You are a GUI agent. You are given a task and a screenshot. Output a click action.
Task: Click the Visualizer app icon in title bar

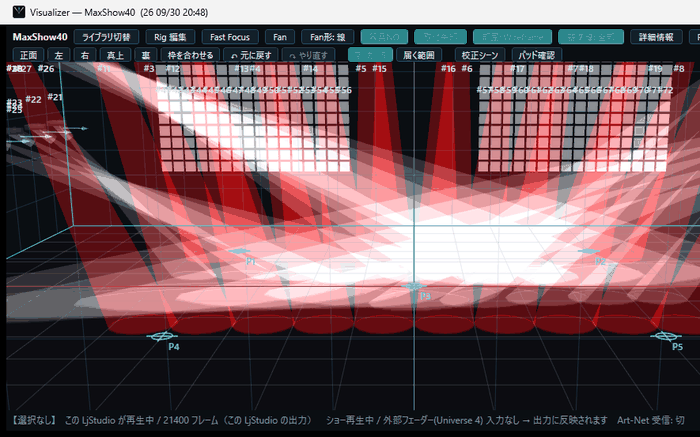click(19, 12)
